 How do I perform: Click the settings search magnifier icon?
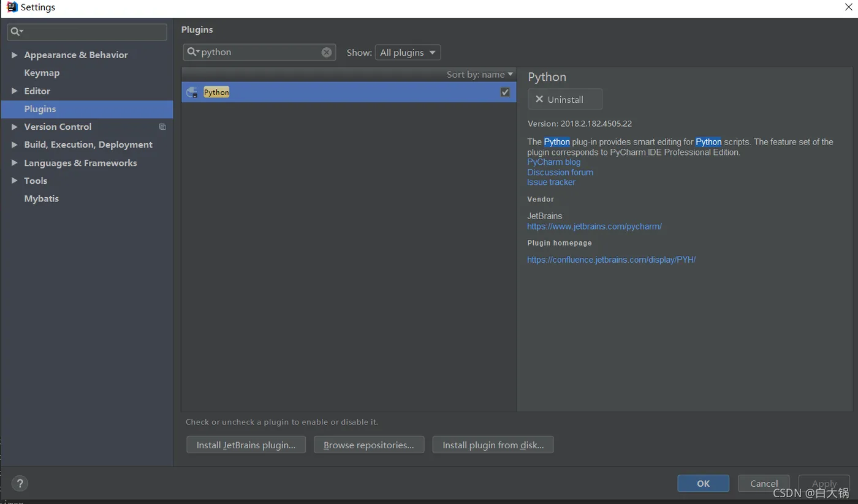17,32
